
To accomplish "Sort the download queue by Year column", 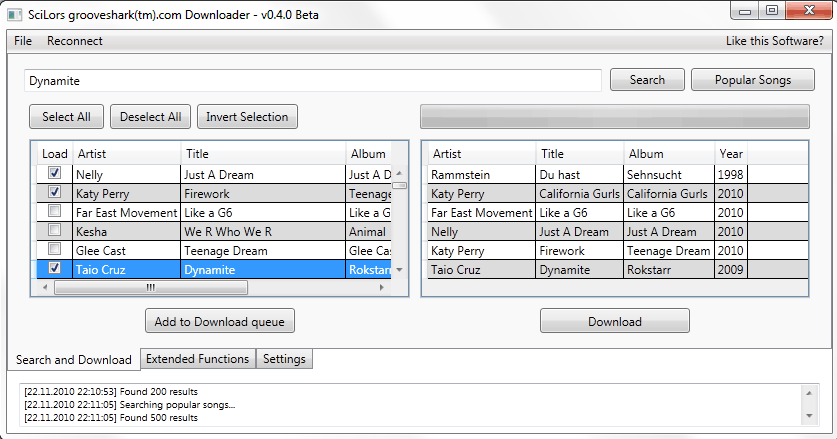I will (730, 154).
